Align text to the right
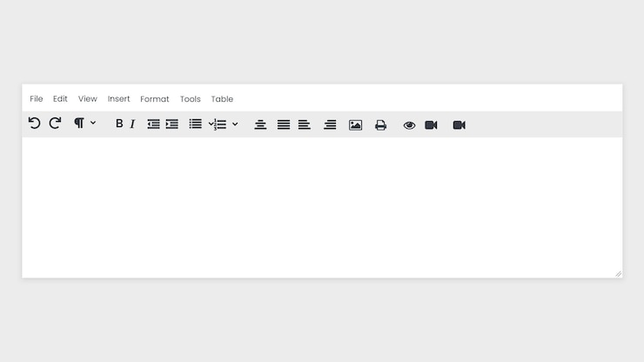644x362 pixels. (x=330, y=124)
